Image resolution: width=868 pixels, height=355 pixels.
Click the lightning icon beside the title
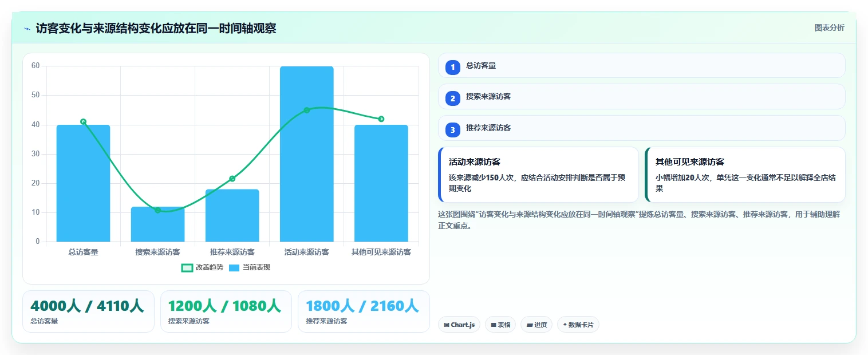27,29
